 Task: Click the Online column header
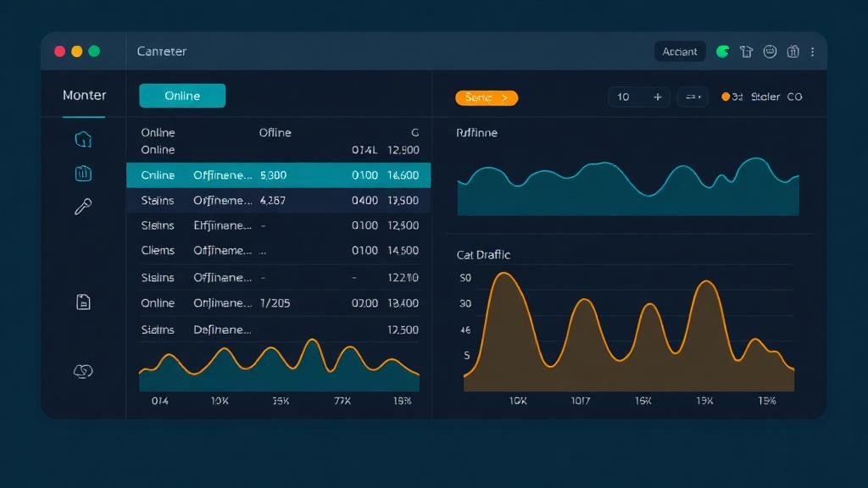point(158,132)
